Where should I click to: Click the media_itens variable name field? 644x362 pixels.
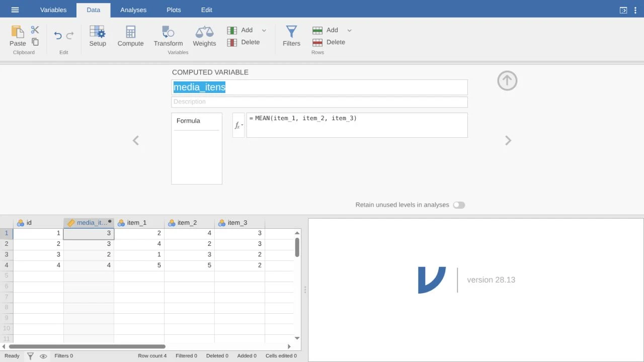pyautogui.click(x=319, y=87)
